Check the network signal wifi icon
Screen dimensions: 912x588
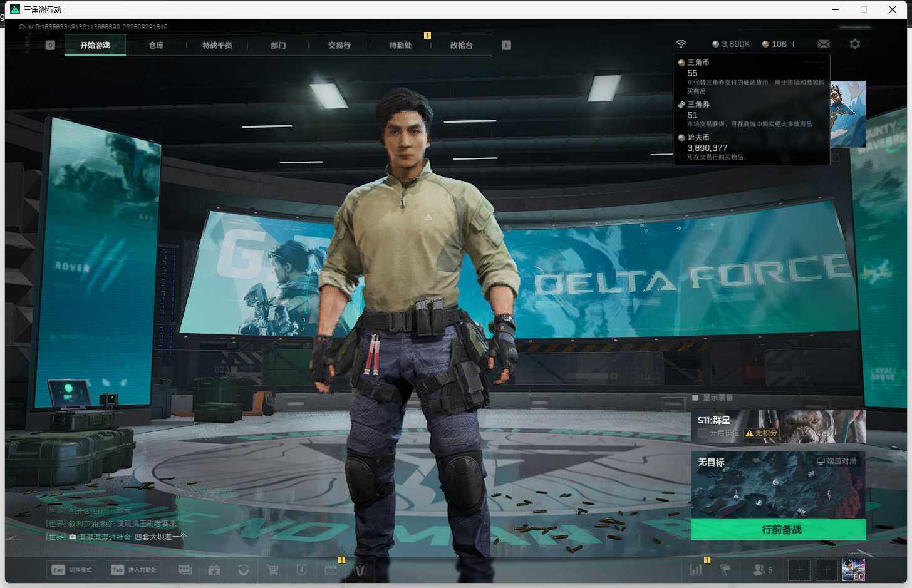pyautogui.click(x=681, y=44)
